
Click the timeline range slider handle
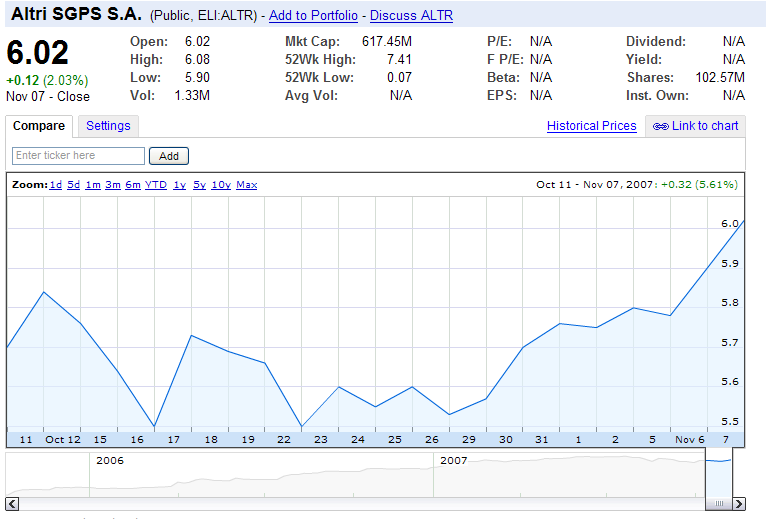(719, 503)
